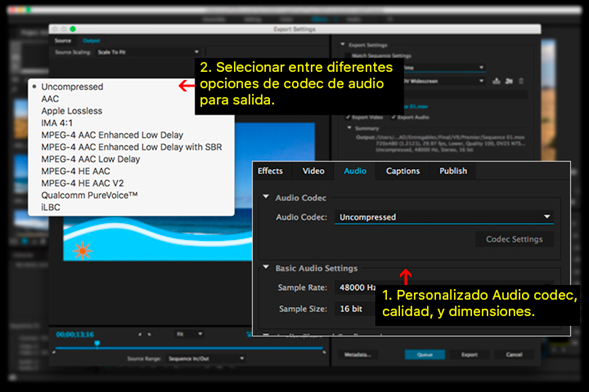
Task: Open the Fit zoom level dropdown
Action: click(190, 334)
